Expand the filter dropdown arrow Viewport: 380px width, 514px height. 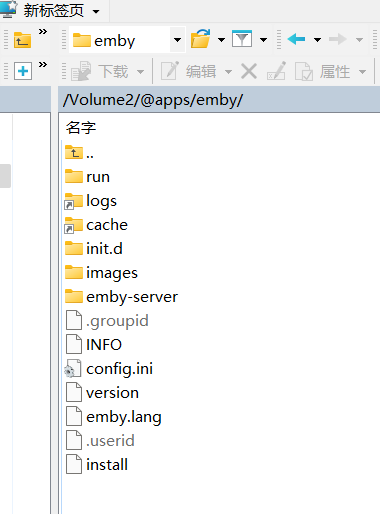point(263,40)
